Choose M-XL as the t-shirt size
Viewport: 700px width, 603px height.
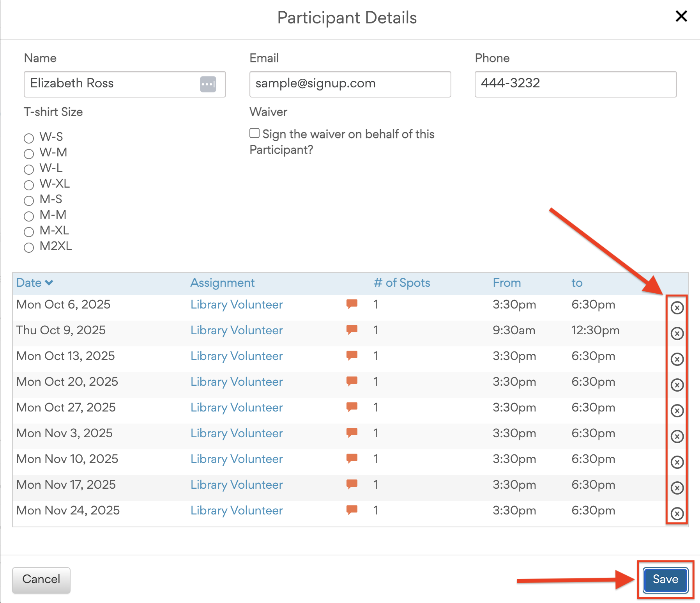pos(29,232)
